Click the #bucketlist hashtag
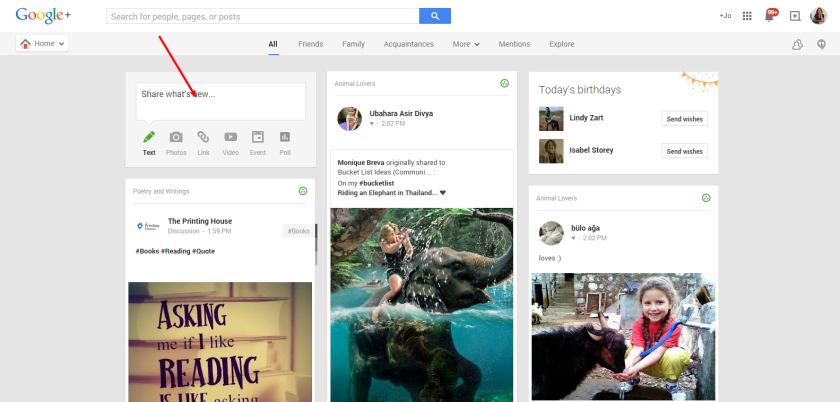This screenshot has width=840, height=402. pyautogui.click(x=377, y=183)
